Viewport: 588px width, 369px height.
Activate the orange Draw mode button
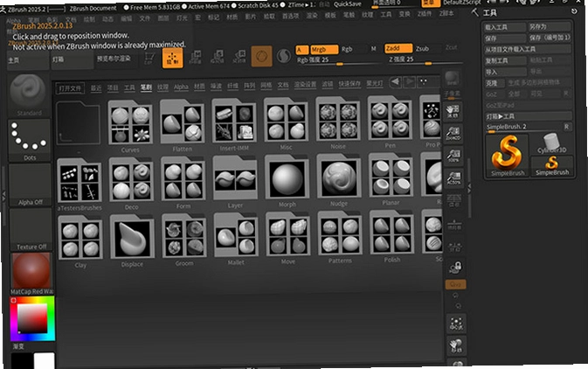point(172,59)
